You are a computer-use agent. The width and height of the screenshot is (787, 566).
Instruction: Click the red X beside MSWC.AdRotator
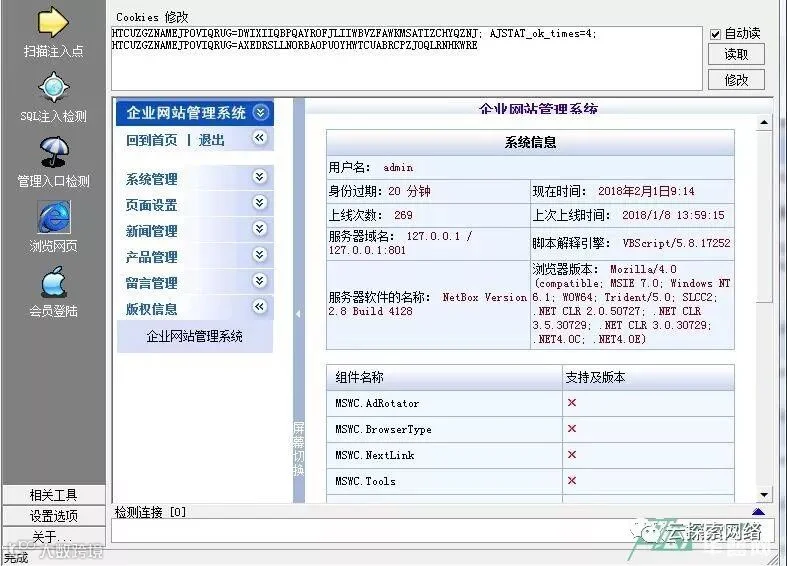point(572,402)
